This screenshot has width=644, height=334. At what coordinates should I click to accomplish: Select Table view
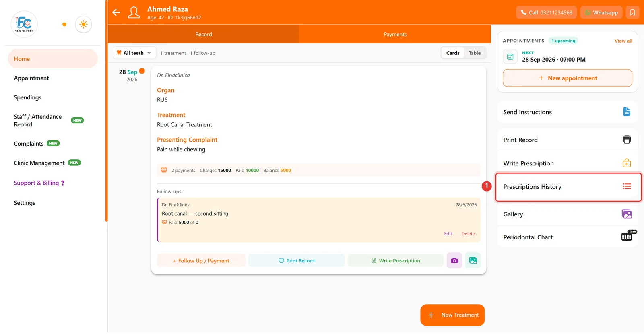475,53
